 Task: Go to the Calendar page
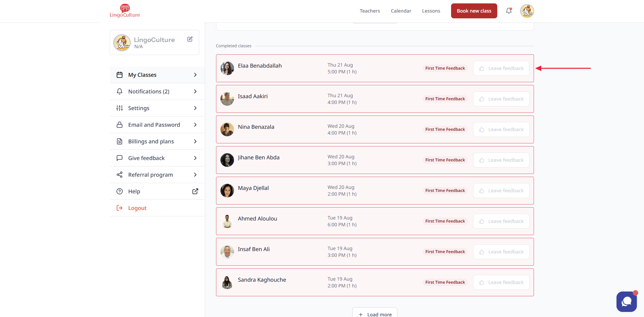point(401,11)
